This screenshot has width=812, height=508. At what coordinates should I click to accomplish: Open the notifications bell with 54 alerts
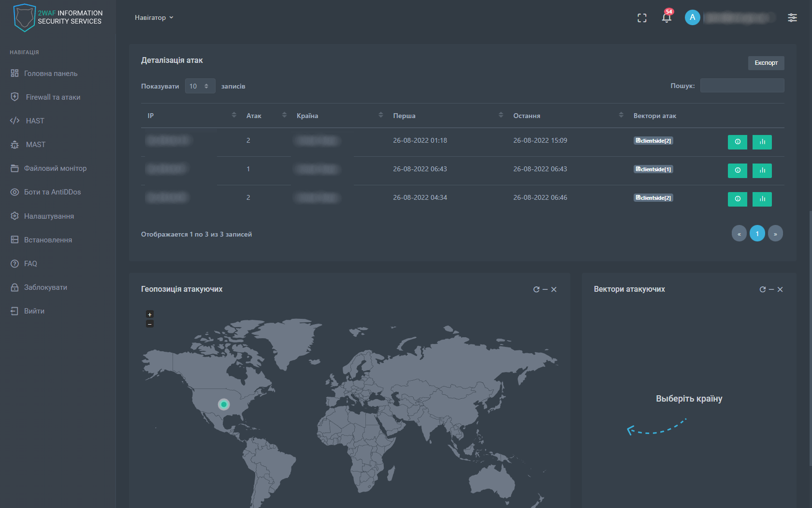tap(667, 17)
